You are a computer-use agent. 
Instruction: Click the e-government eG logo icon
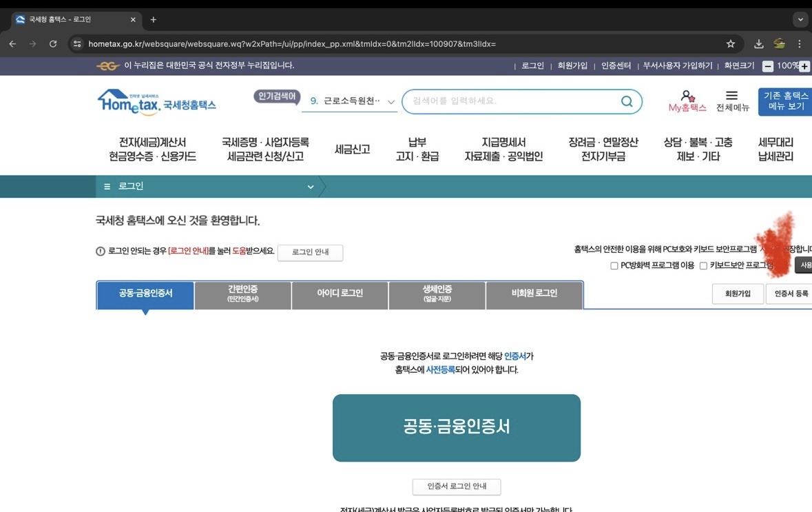pos(107,66)
